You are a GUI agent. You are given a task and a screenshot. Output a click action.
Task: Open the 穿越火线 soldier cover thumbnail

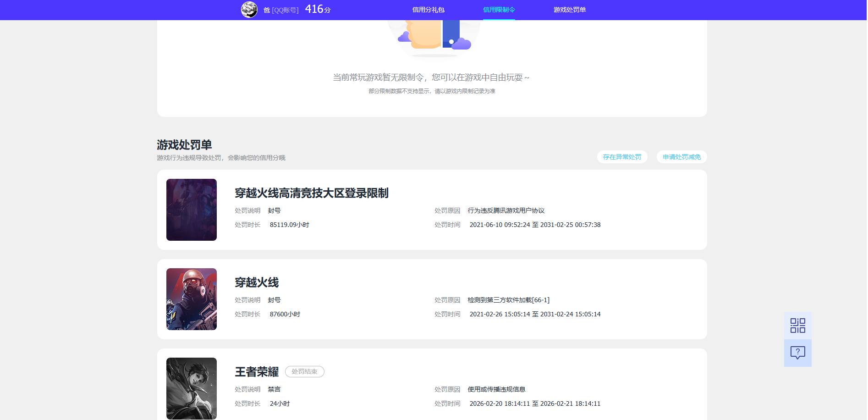coord(192,299)
